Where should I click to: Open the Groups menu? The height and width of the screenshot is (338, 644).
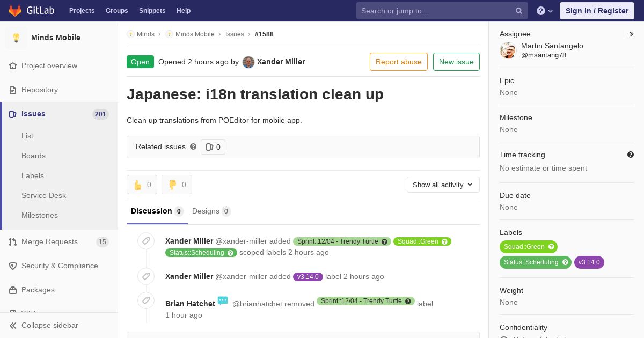click(116, 11)
